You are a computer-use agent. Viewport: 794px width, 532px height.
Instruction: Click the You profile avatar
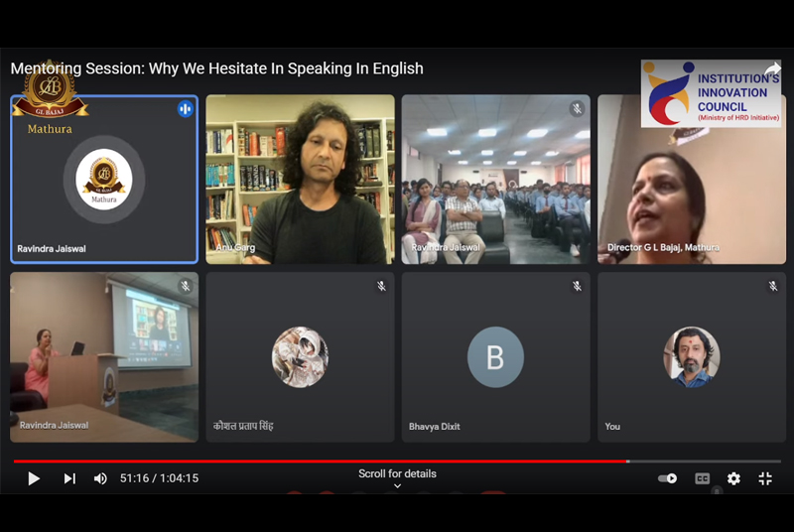(x=692, y=357)
